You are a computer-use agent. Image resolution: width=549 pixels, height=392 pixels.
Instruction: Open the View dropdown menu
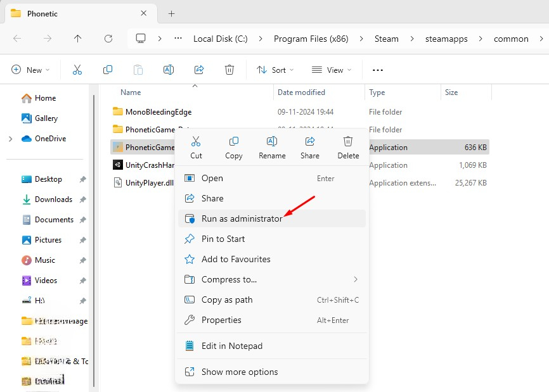pos(331,70)
